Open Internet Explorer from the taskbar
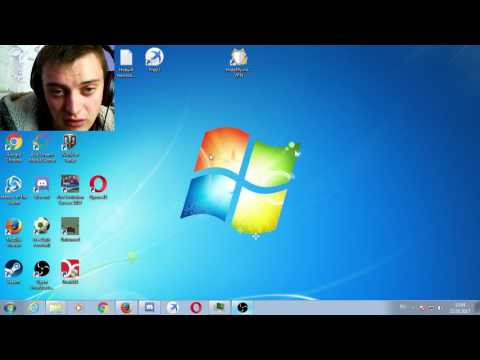The height and width of the screenshot is (360, 480). pyautogui.click(x=33, y=307)
